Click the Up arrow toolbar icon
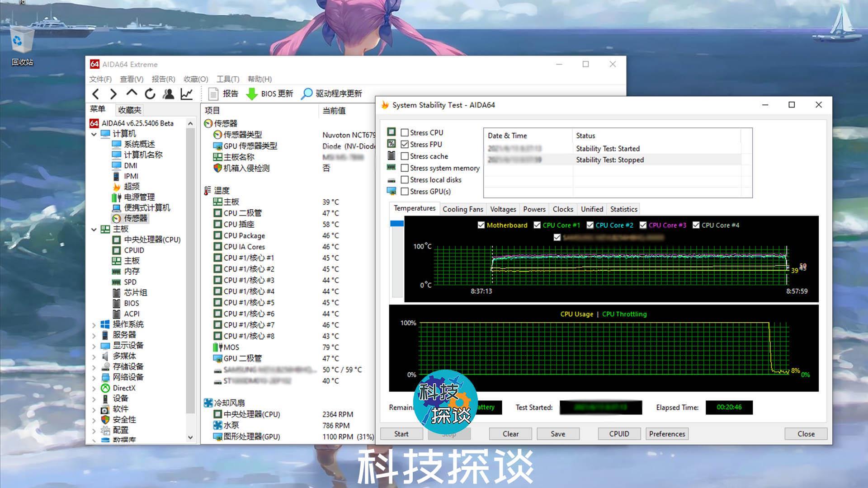 (132, 93)
